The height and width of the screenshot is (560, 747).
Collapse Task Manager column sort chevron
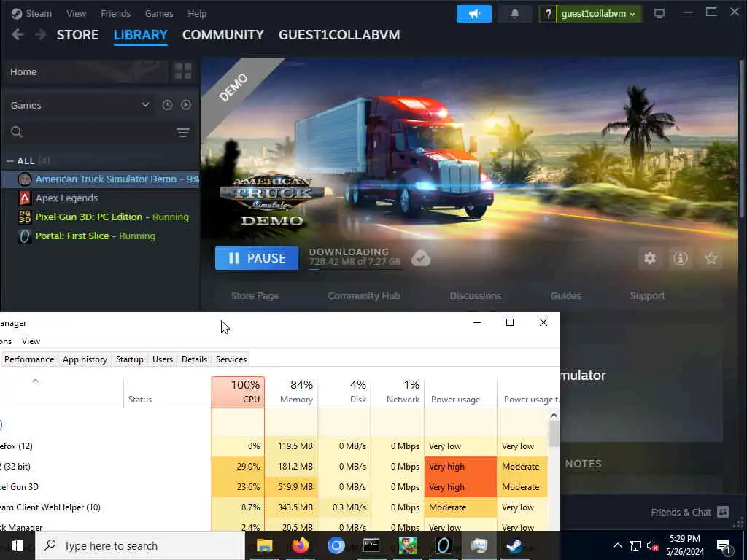[35, 381]
